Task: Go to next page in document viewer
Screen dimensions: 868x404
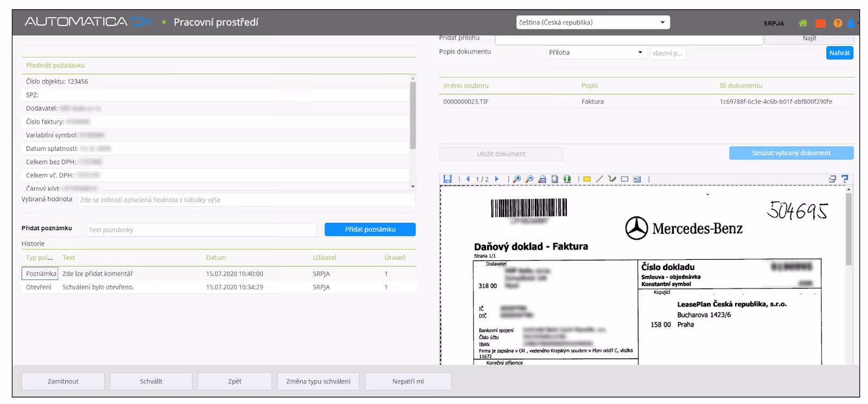Action: (x=496, y=179)
